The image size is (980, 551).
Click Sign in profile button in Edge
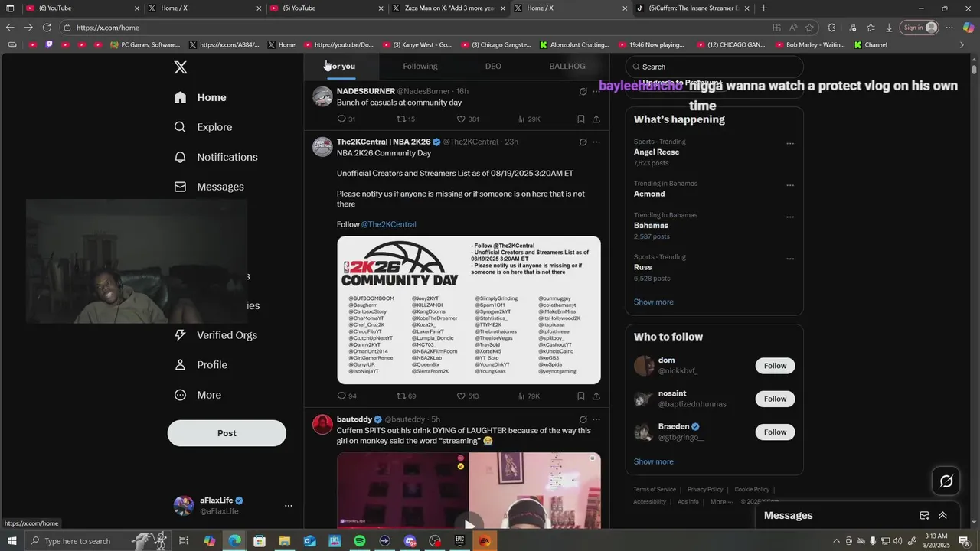coord(920,28)
